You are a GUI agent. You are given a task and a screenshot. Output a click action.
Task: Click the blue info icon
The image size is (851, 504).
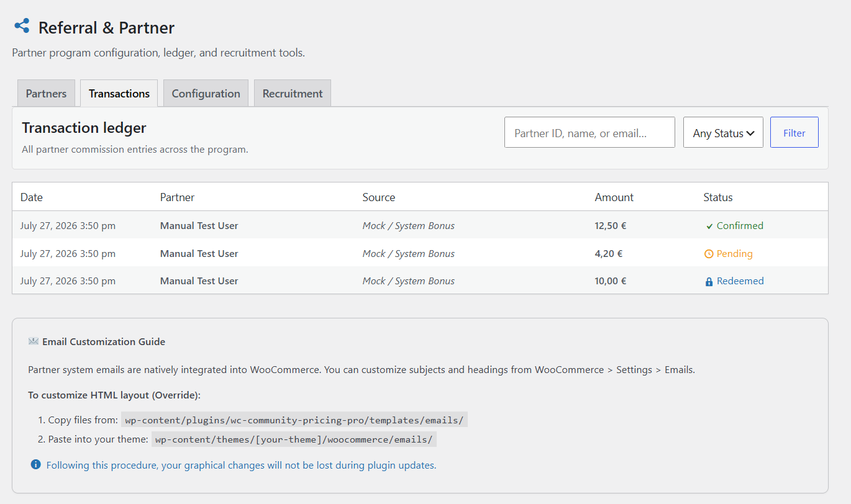pos(36,464)
